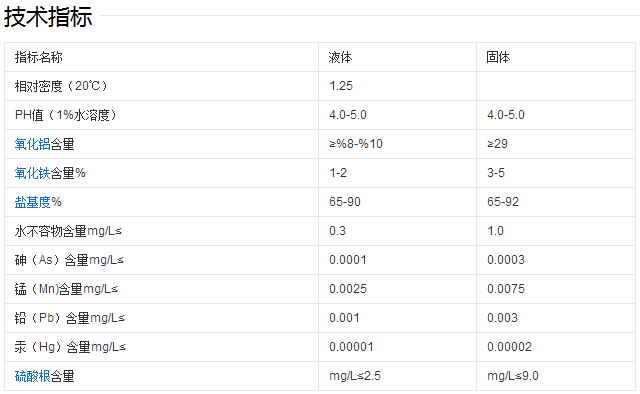The width and height of the screenshot is (640, 394).
Task: Click the solid 盐基度 value 65-92
Action: [503, 202]
